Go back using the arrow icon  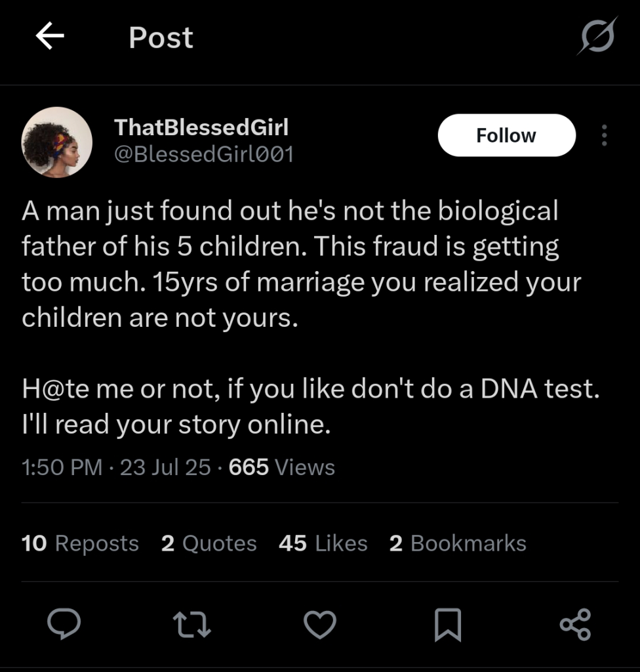pos(50,37)
